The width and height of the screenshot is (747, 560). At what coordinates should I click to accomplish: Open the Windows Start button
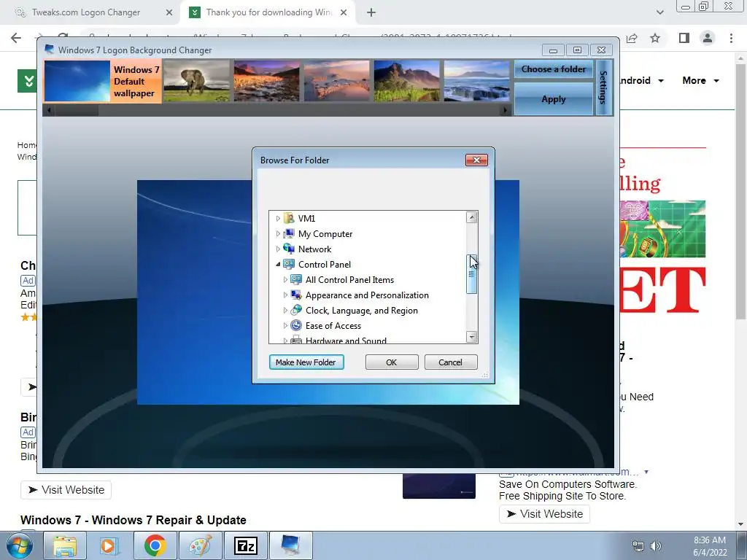coord(20,545)
